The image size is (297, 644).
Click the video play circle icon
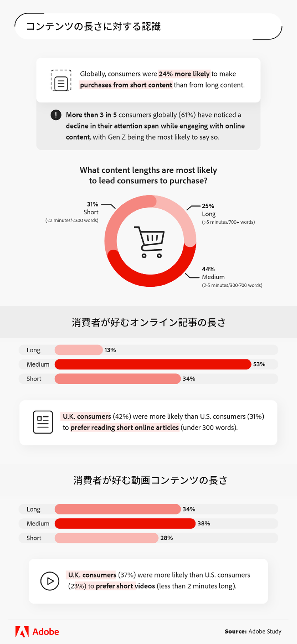point(50,581)
